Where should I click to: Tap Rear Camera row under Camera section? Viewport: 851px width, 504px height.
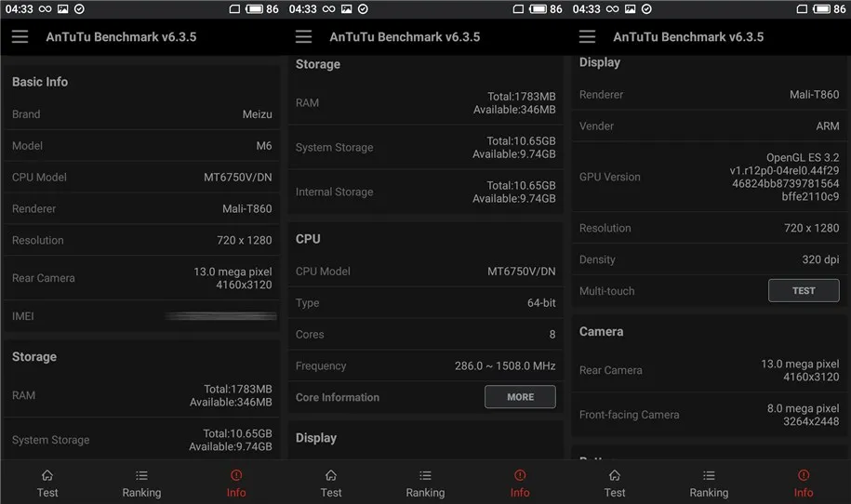[x=709, y=370]
